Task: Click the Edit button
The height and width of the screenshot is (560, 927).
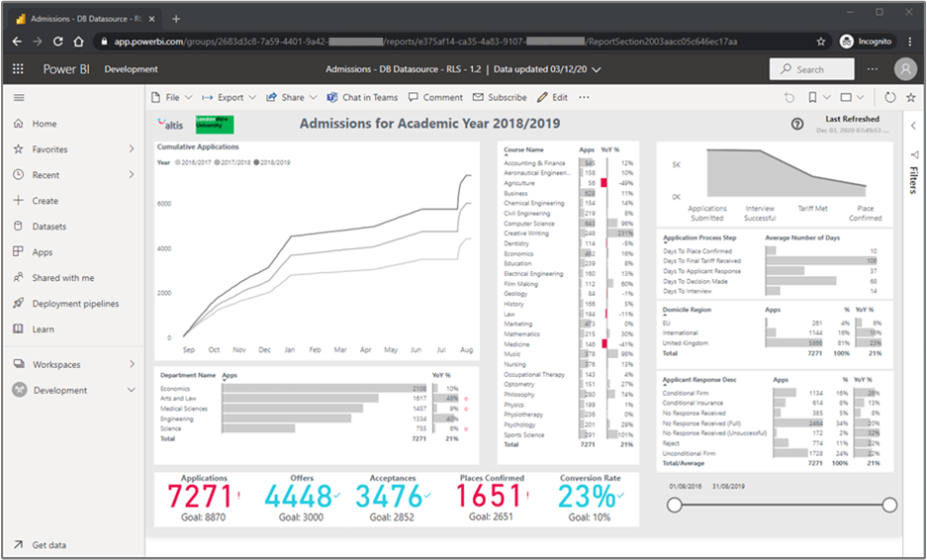Action: pos(552,98)
